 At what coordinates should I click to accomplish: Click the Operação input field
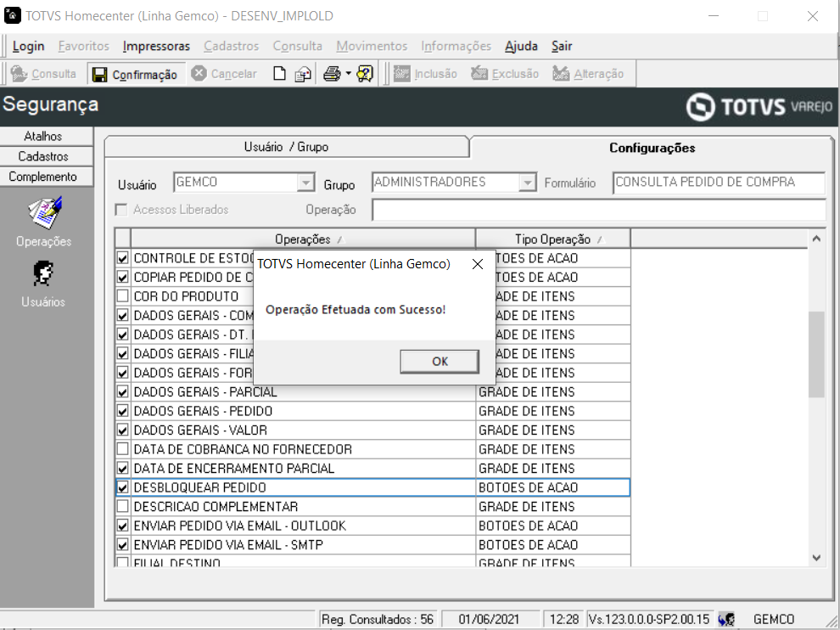coord(599,211)
